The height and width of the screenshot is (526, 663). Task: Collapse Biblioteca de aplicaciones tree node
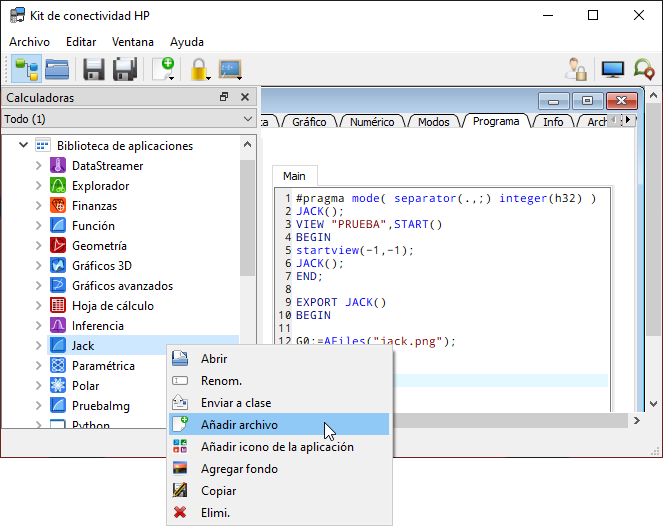(x=23, y=145)
